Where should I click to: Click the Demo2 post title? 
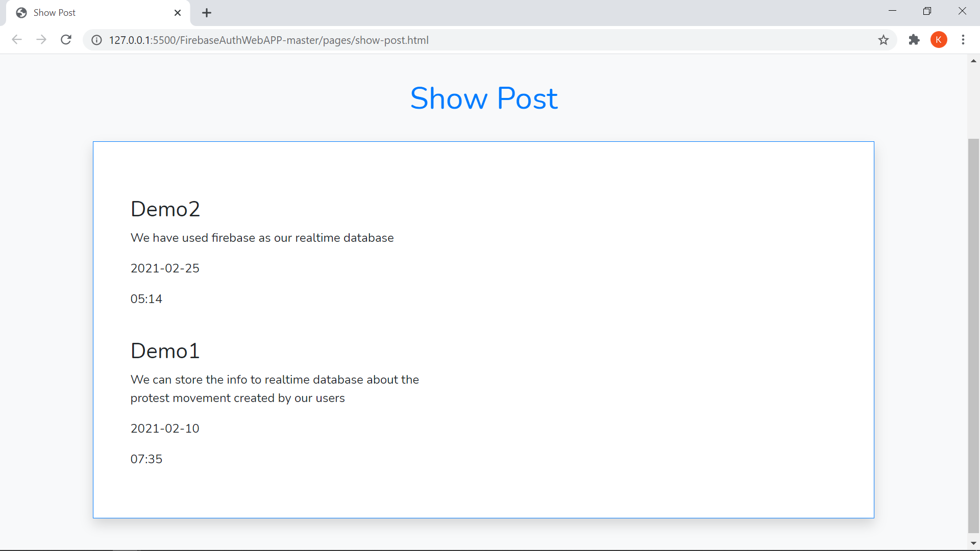point(165,209)
